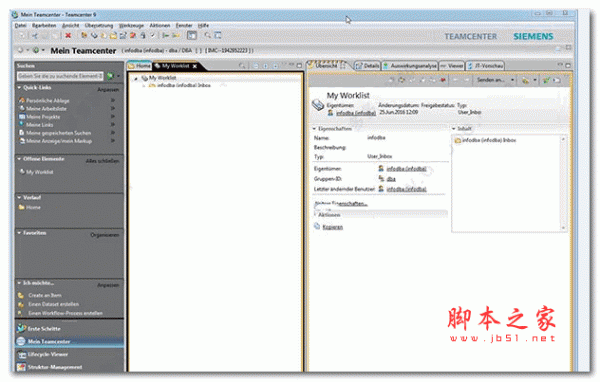600x382 pixels.
Task: Select Mein Teamcenter application
Action: point(70,341)
